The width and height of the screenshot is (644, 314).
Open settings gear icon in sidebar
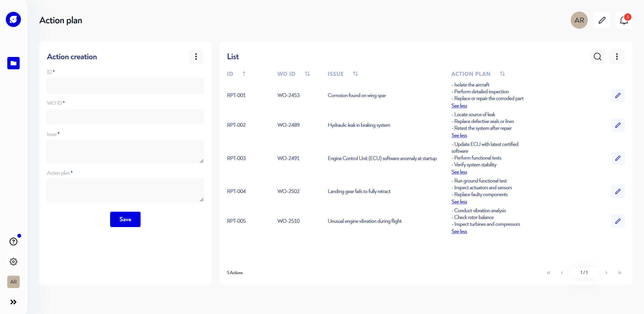(13, 262)
